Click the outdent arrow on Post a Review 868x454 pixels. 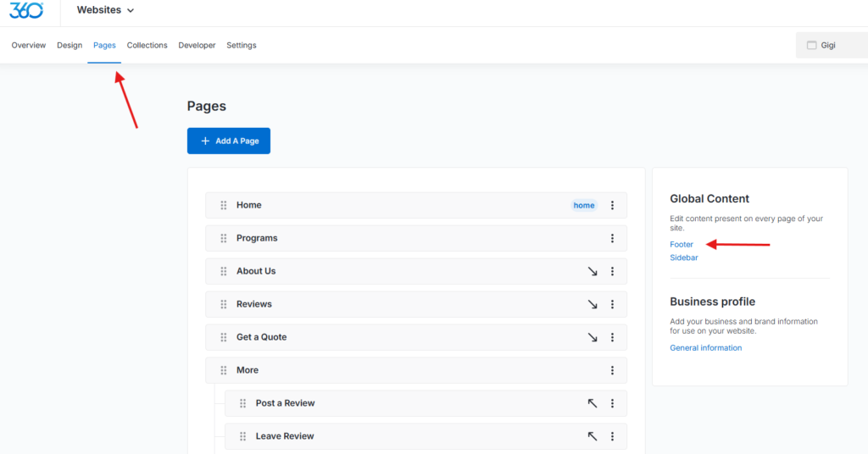point(593,403)
